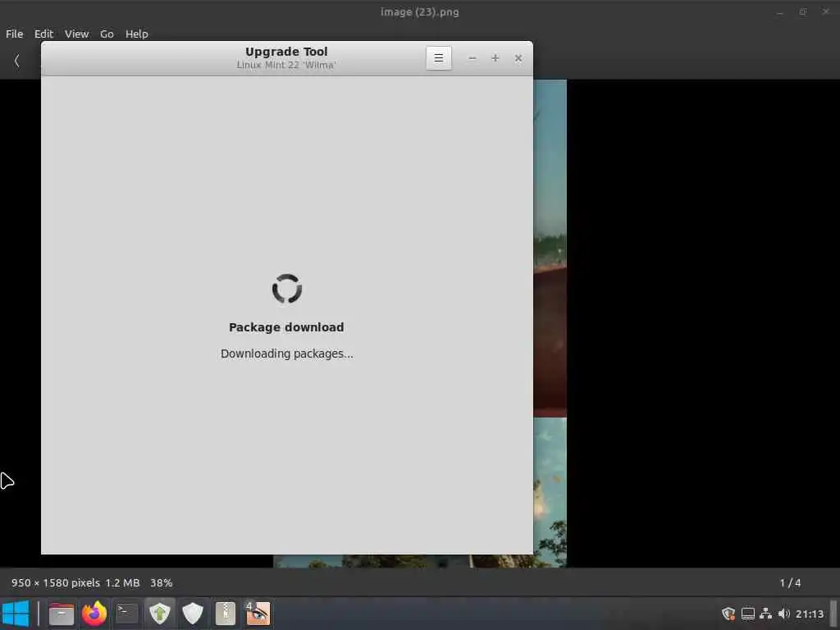This screenshot has height=630, width=840.
Task: Open the Edit menu in image viewer
Action: point(43,34)
